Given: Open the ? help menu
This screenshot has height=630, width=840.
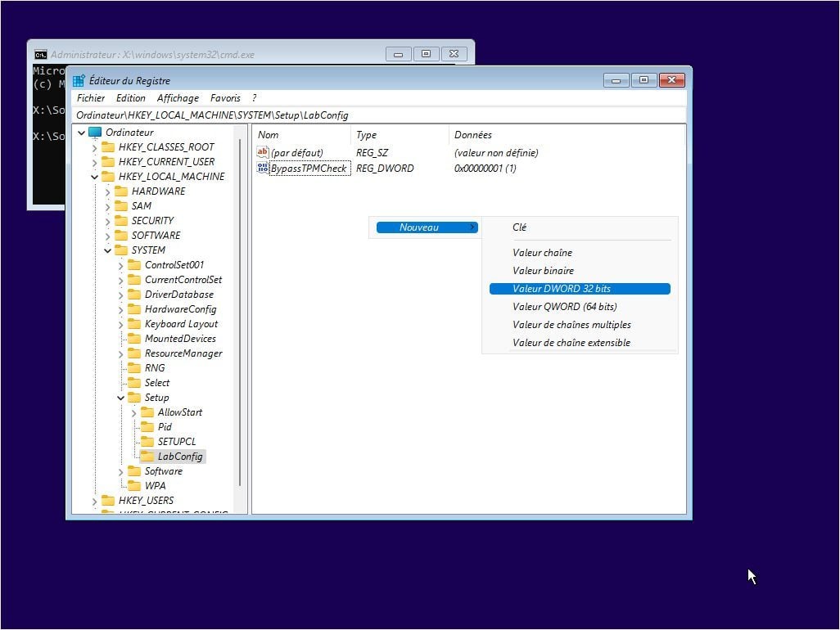Looking at the screenshot, I should [x=255, y=98].
